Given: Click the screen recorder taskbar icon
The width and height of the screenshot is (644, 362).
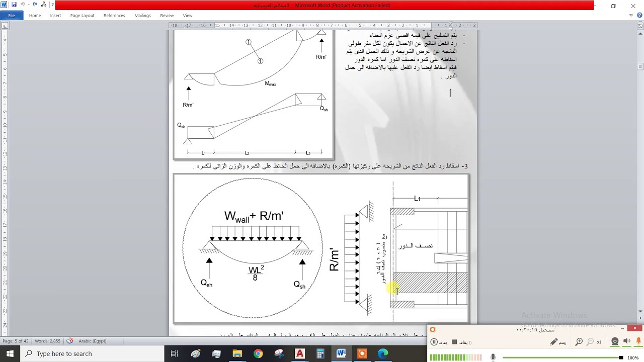Looking at the screenshot, I should [x=362, y=353].
